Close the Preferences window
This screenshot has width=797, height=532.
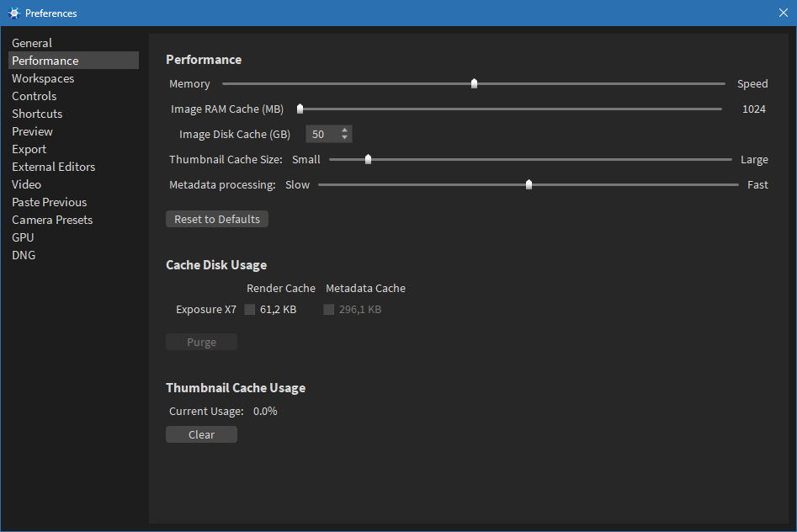[x=784, y=13]
